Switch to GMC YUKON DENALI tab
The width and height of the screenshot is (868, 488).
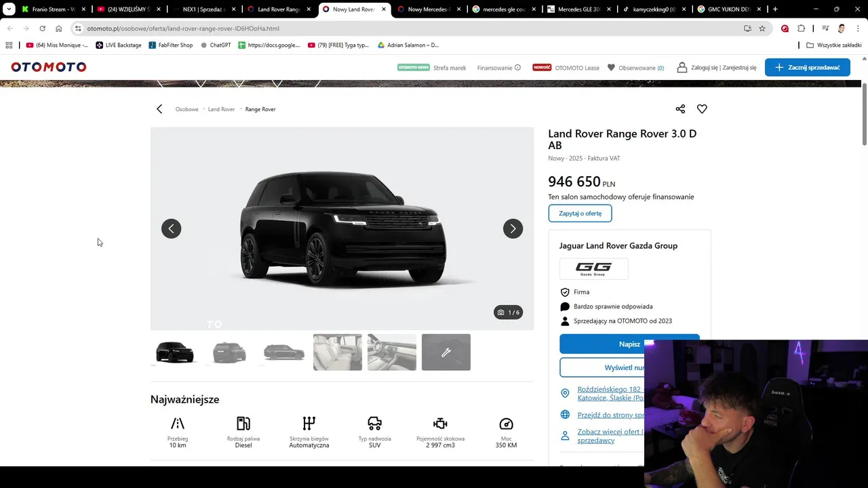[x=730, y=9]
